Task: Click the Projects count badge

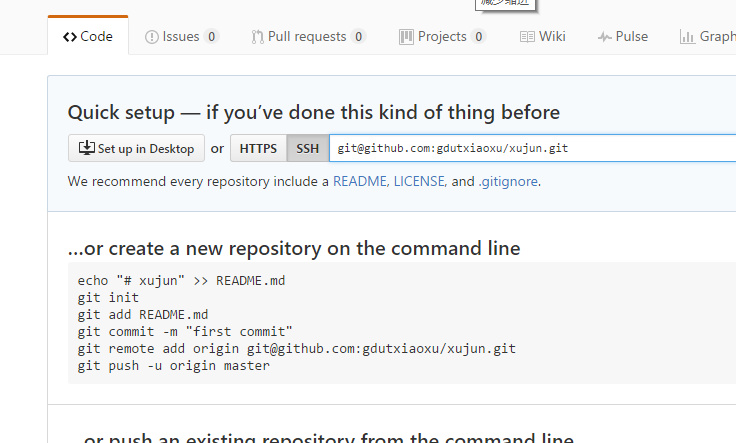Action: click(x=479, y=37)
